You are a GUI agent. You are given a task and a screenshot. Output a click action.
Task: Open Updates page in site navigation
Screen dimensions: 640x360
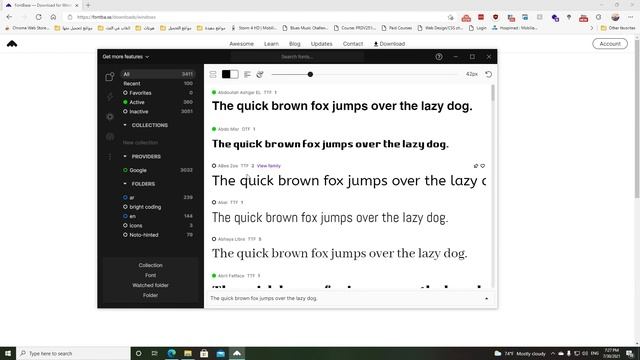tap(322, 44)
